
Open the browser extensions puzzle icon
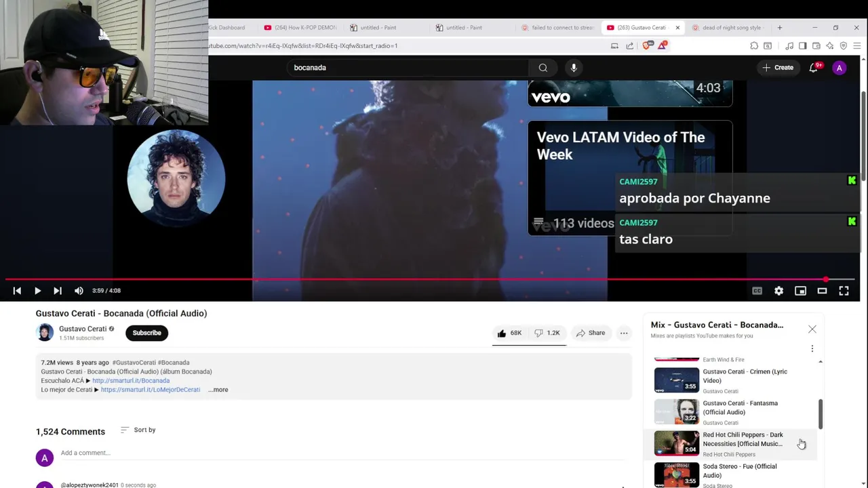click(x=754, y=45)
